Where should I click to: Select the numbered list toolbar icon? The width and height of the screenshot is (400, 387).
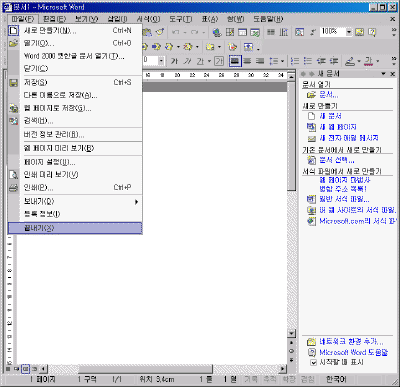click(295, 61)
